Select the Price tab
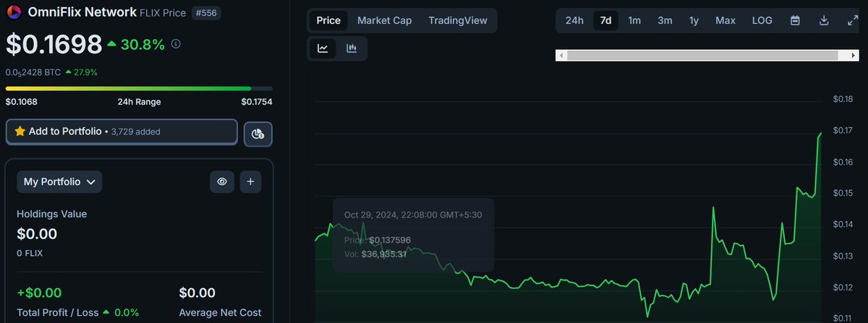This screenshot has width=868, height=323. (x=328, y=20)
